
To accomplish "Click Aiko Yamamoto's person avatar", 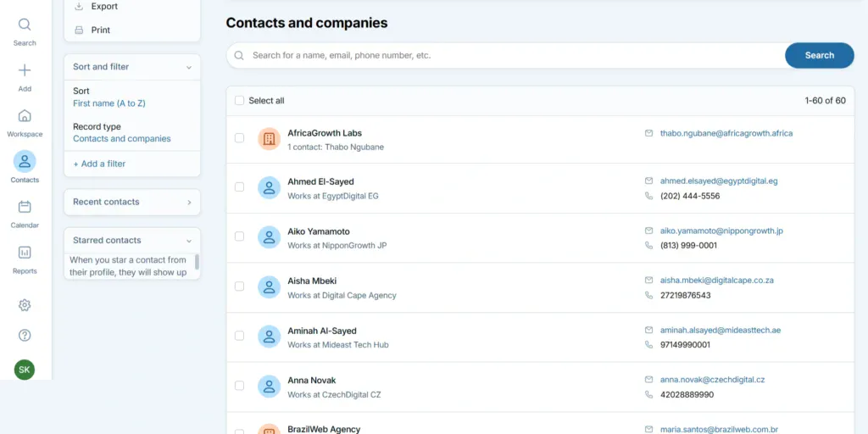I will coord(269,237).
